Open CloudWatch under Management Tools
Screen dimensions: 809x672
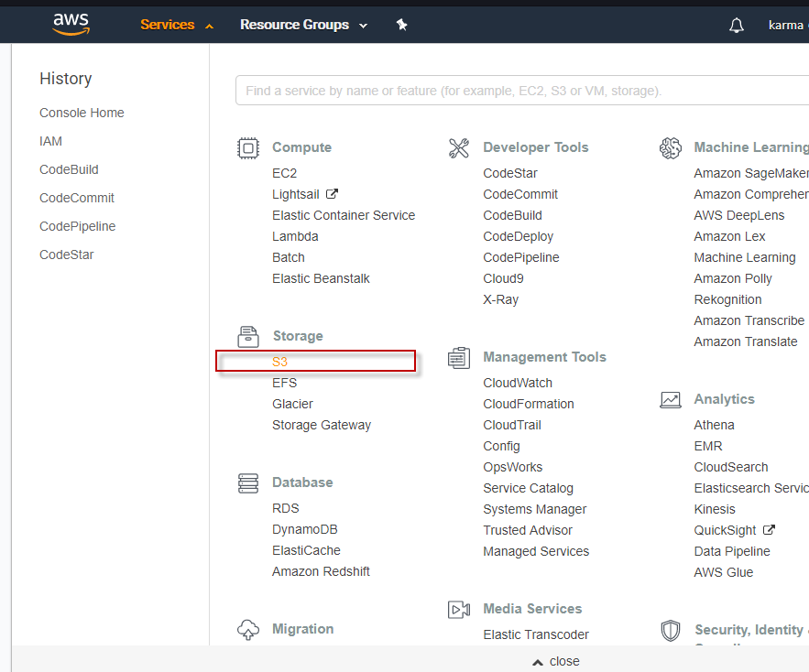[x=518, y=383]
